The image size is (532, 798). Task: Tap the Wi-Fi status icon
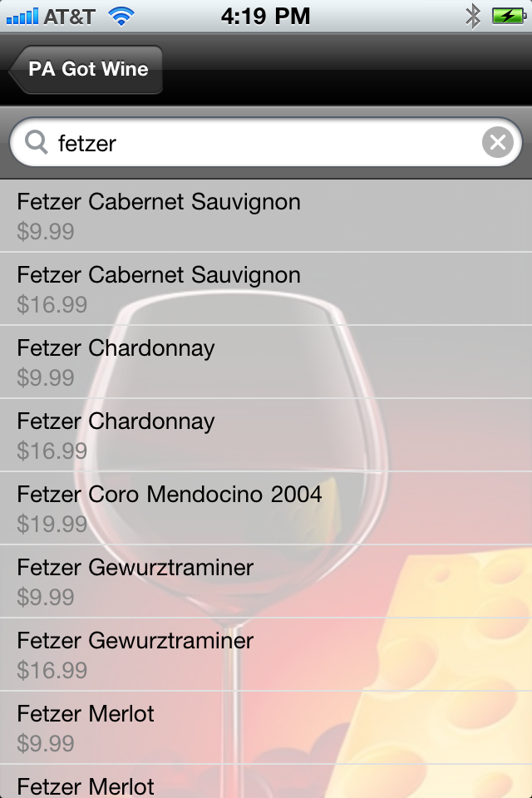point(121,17)
